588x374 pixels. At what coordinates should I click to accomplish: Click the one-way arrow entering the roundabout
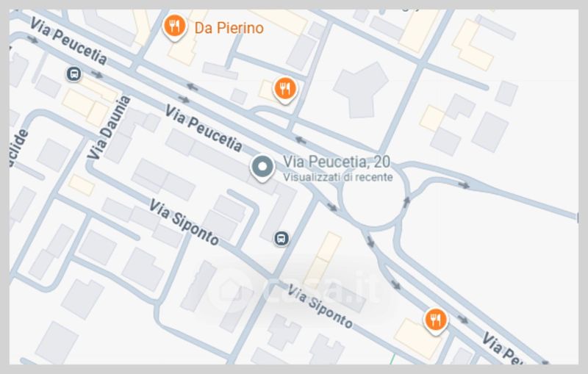[x=332, y=207]
